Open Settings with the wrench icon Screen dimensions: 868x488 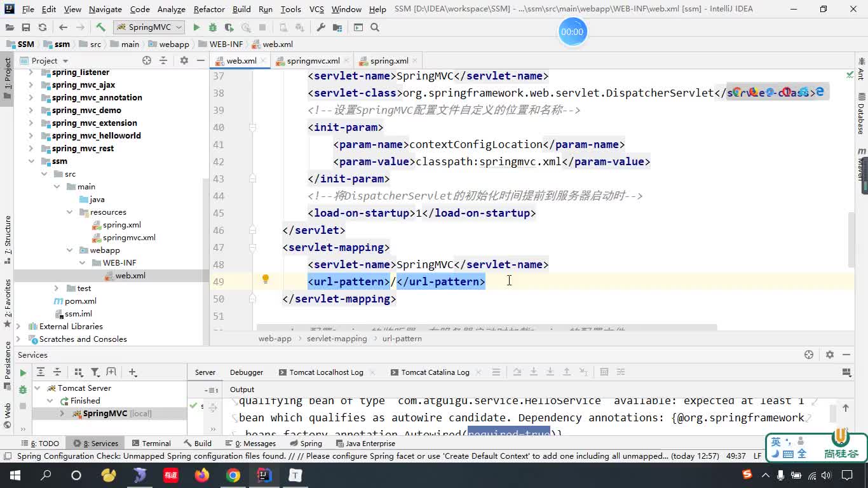(321, 27)
